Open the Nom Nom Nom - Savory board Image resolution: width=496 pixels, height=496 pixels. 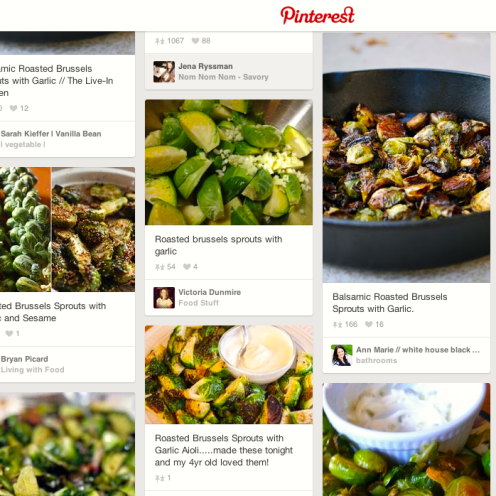coord(223,77)
